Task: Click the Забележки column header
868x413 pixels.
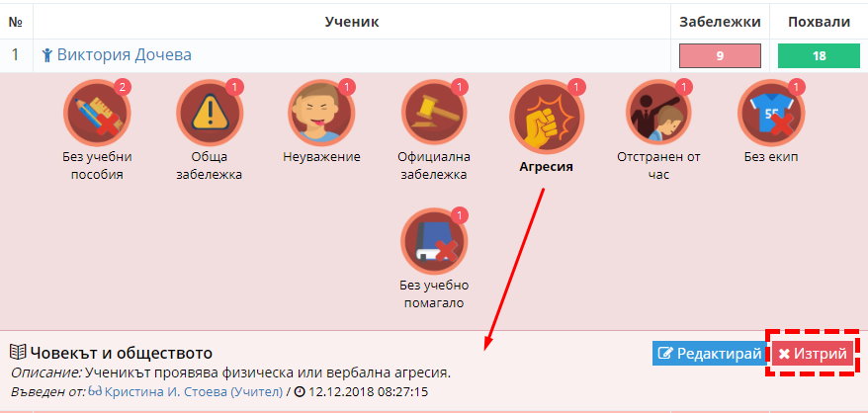Action: pos(720,22)
